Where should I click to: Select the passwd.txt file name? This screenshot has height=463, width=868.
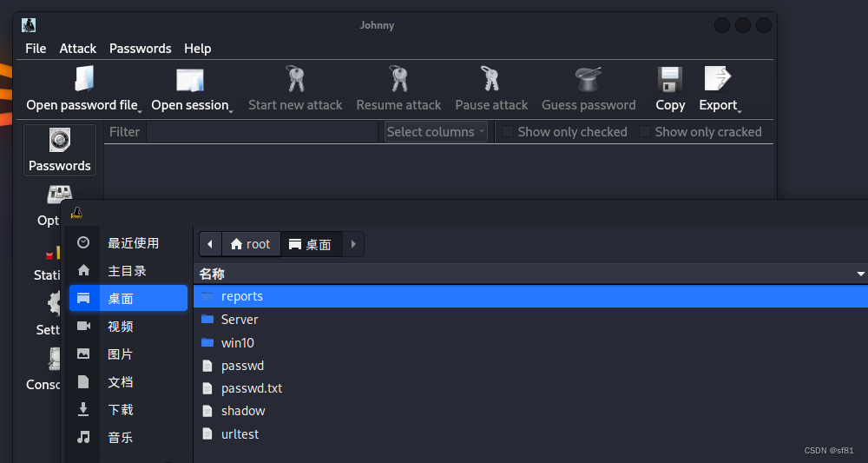click(x=252, y=388)
